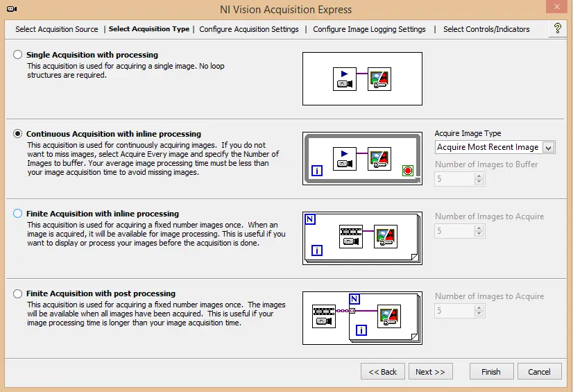Image resolution: width=573 pixels, height=392 pixels.
Task: Click the Number of Images to Buffer field
Action: (x=454, y=179)
